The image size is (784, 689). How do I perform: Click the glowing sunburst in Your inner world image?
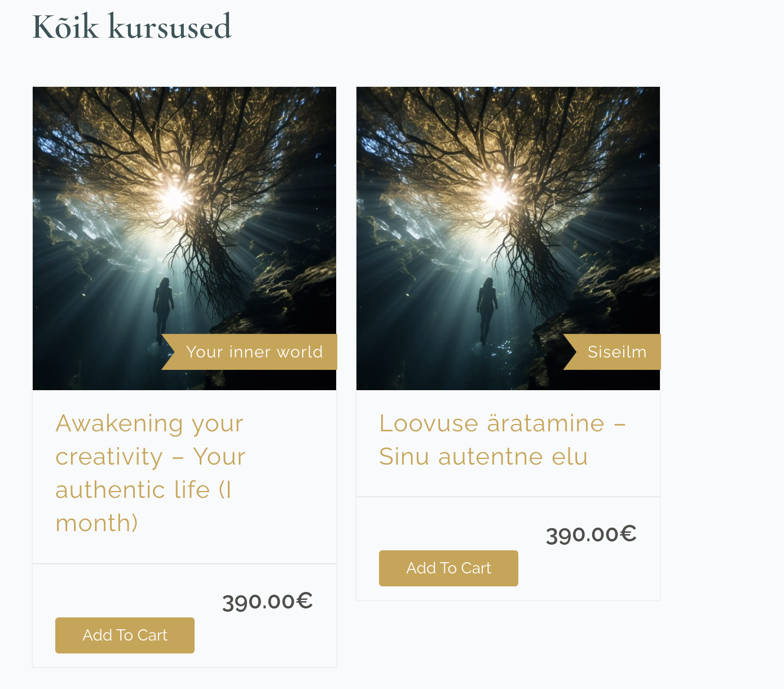point(174,196)
